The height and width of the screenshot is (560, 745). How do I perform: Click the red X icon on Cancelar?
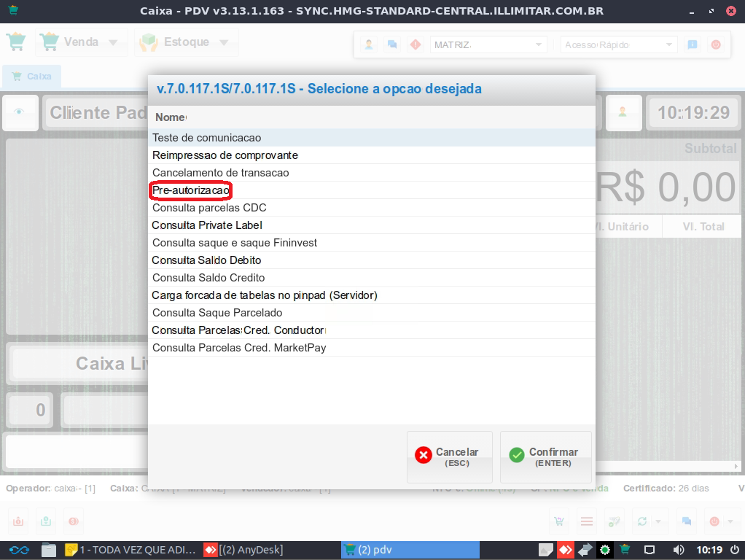point(424,455)
